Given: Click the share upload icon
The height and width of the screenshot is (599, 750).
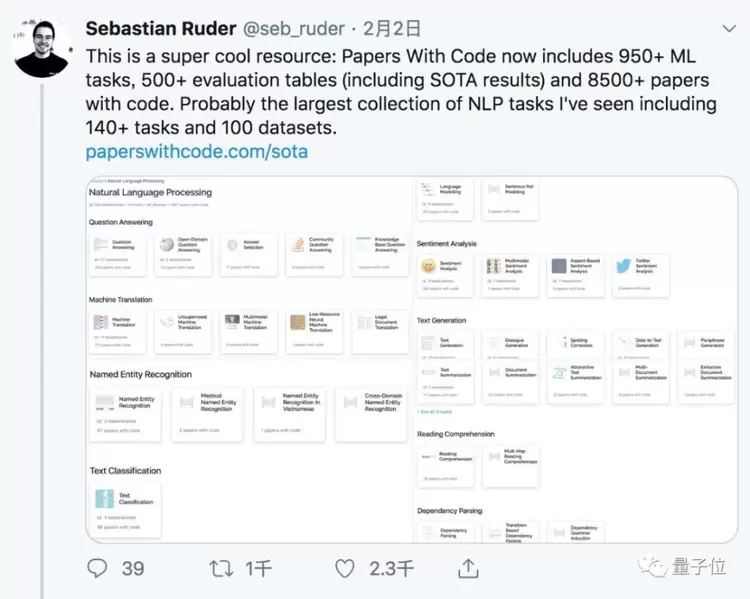Looking at the screenshot, I should click(x=468, y=568).
